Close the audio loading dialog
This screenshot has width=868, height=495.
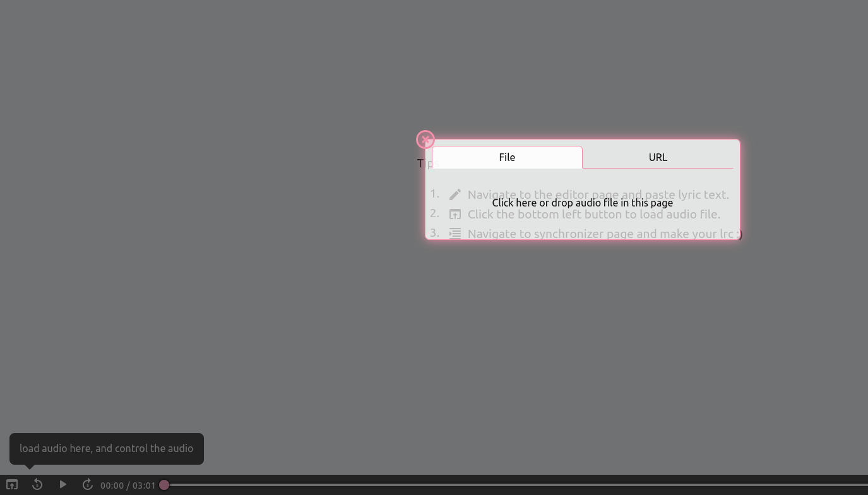pos(425,140)
